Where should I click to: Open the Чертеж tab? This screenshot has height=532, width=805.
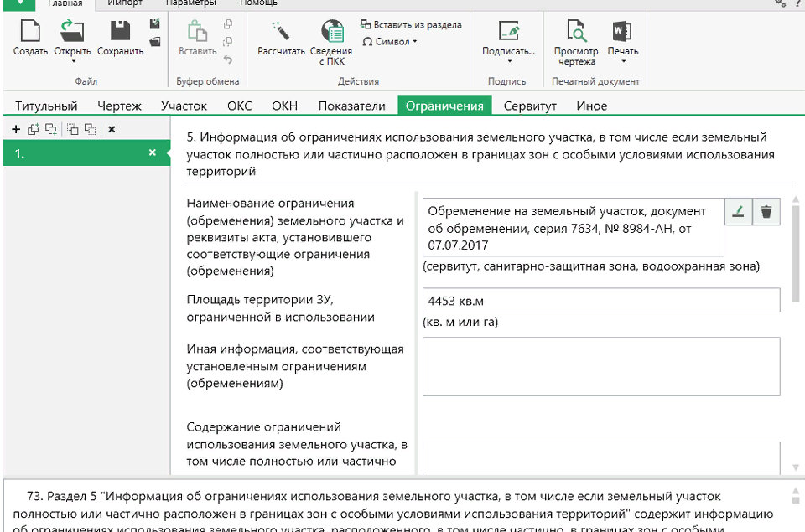coord(119,106)
